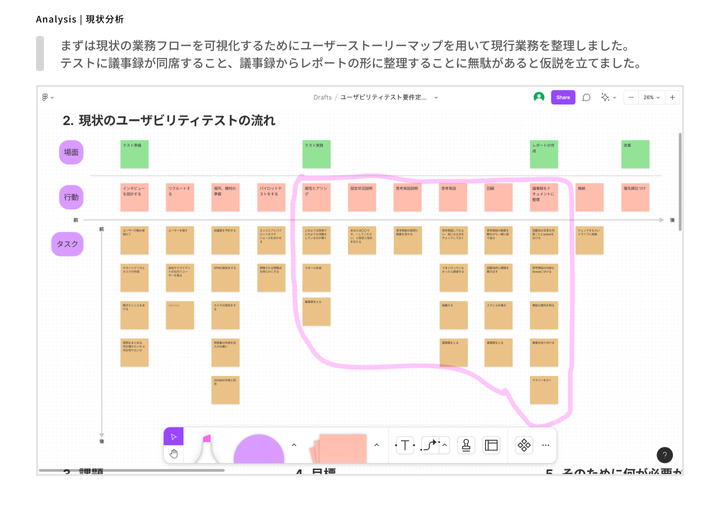
Task: Select the 属性ヒアリング sticky note
Action: point(316,197)
